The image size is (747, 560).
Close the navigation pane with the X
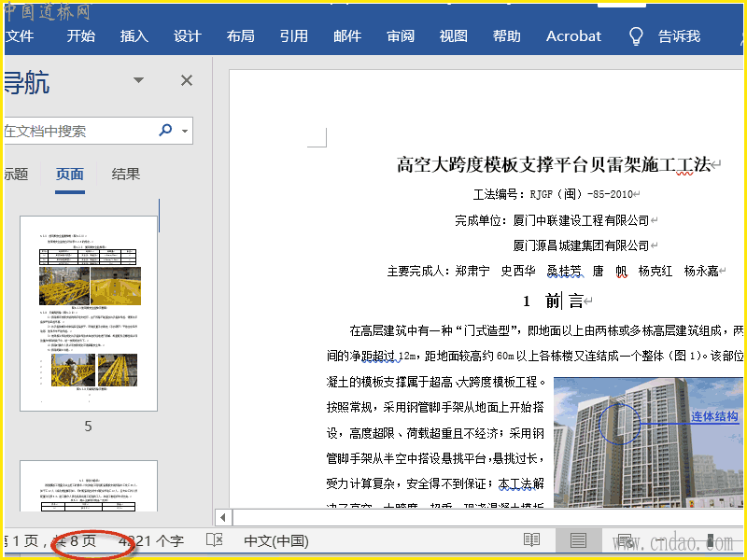click(187, 80)
